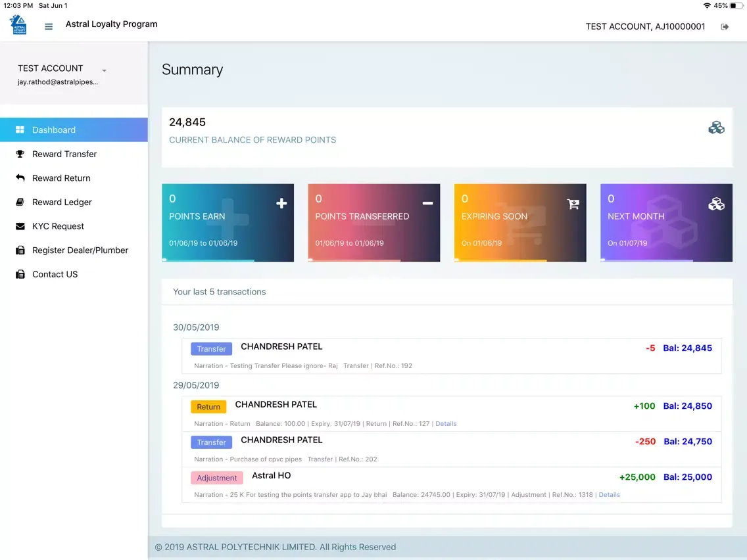The image size is (747, 560).
Task: Click the 30/05/2019 date heading
Action: pyautogui.click(x=196, y=327)
